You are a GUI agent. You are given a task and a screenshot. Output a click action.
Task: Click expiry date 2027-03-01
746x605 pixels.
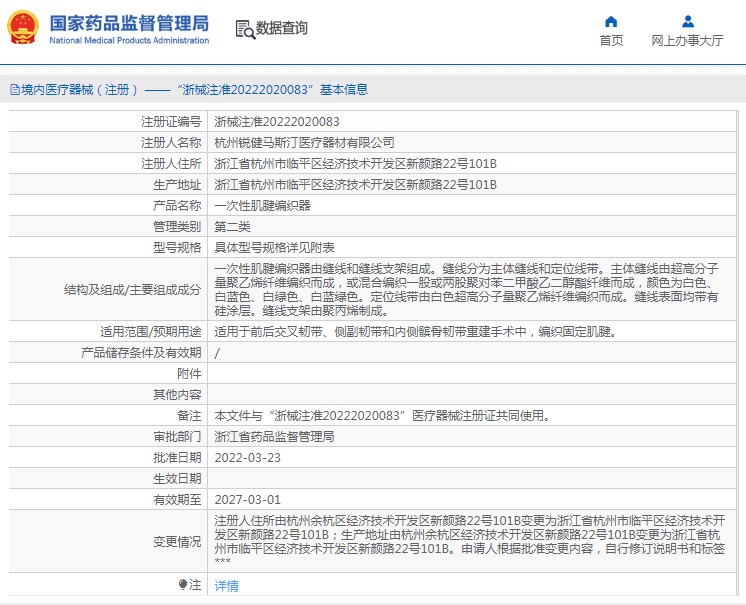tap(247, 499)
